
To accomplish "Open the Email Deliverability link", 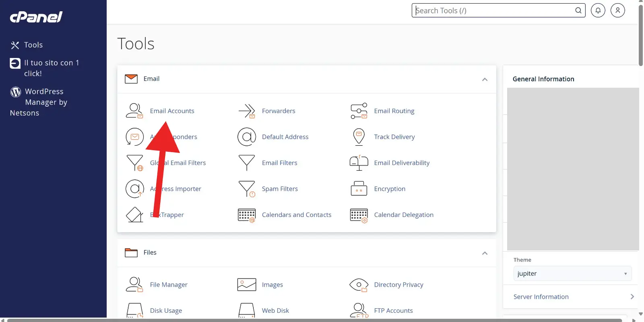I will pyautogui.click(x=402, y=163).
